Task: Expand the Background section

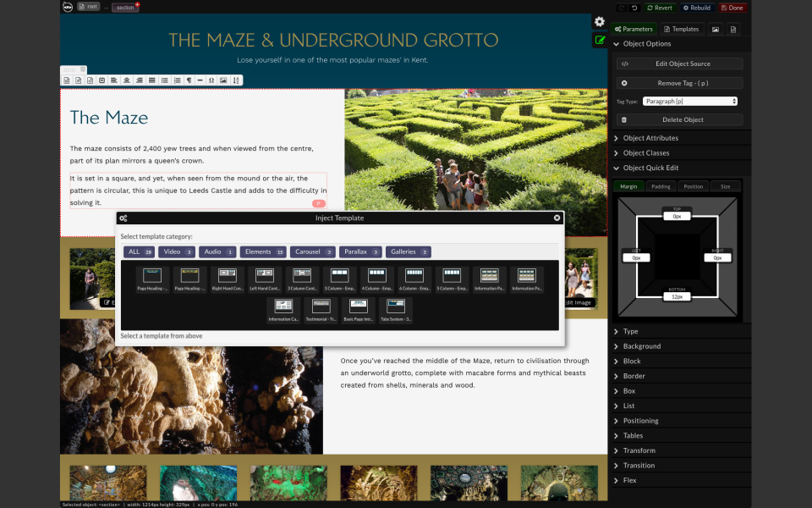Action: pyautogui.click(x=680, y=346)
